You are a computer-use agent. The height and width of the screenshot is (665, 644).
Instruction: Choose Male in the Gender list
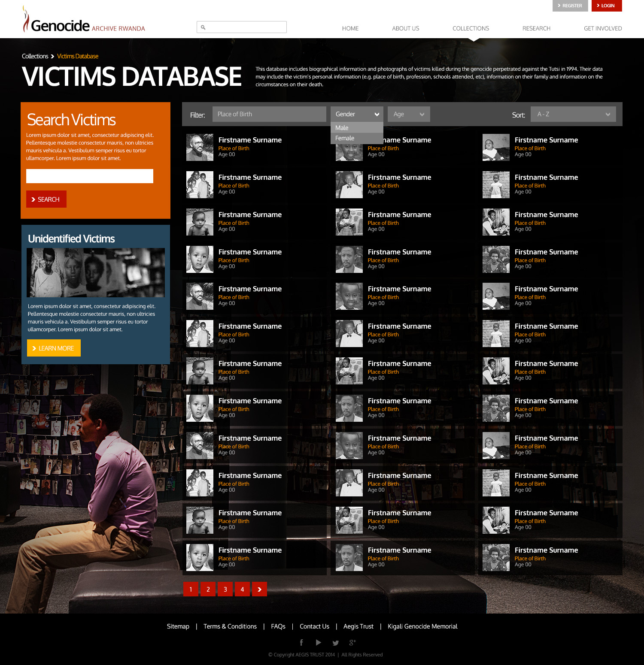(x=342, y=128)
